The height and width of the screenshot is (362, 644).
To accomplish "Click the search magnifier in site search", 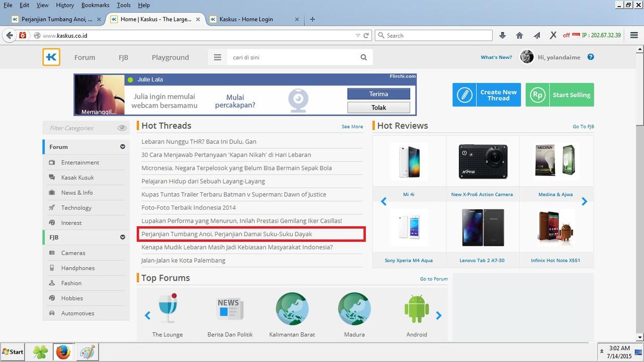I will click(363, 57).
